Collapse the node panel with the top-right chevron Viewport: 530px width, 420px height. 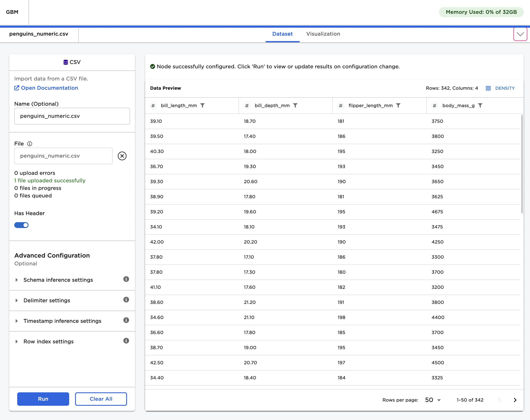[520, 34]
